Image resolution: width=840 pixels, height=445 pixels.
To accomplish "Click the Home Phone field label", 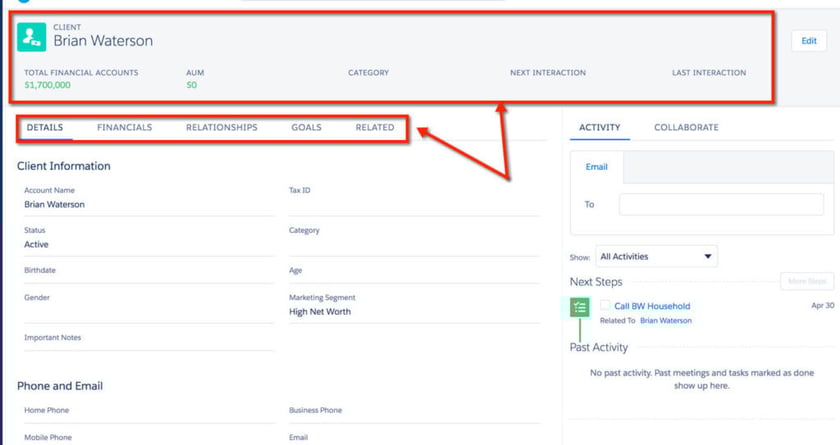I will point(47,410).
